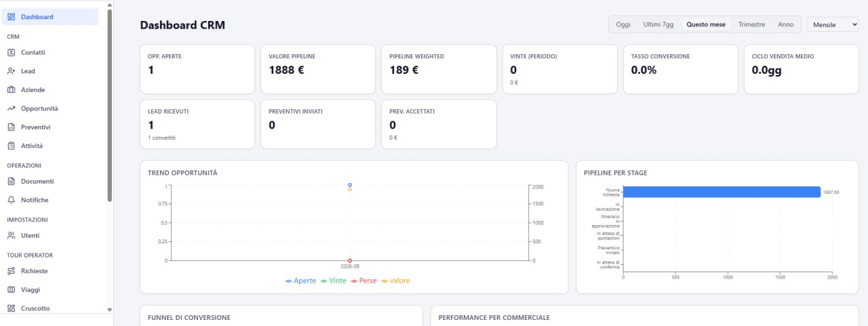Image resolution: width=868 pixels, height=326 pixels.
Task: Select the Trimestre time range
Action: click(751, 24)
